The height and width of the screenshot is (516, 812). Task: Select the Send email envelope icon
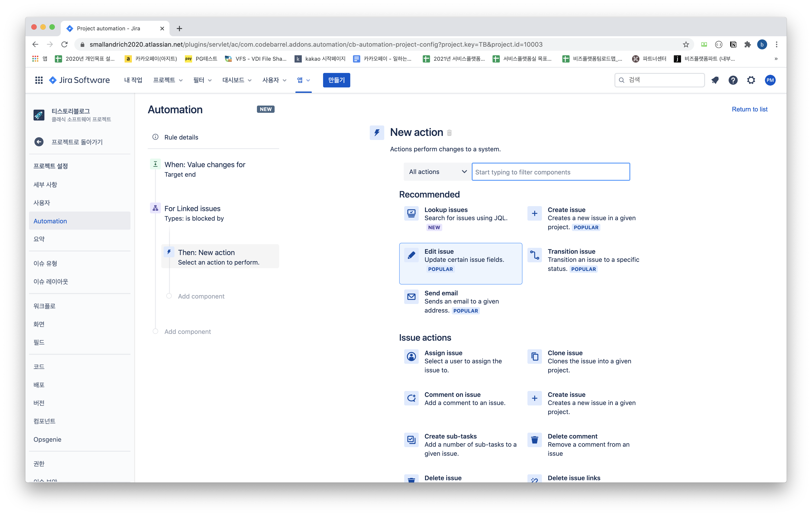(x=411, y=297)
